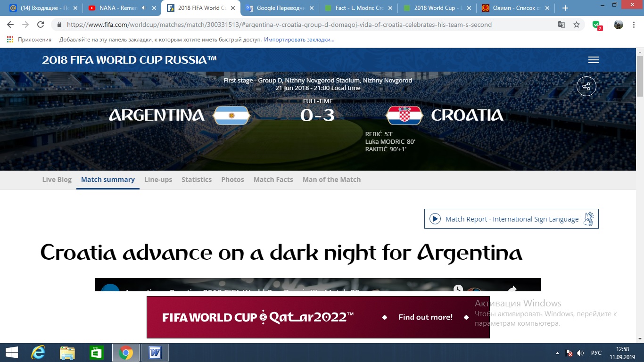Click the translate page icon in address bar
This screenshot has width=644, height=362.
click(561, 25)
